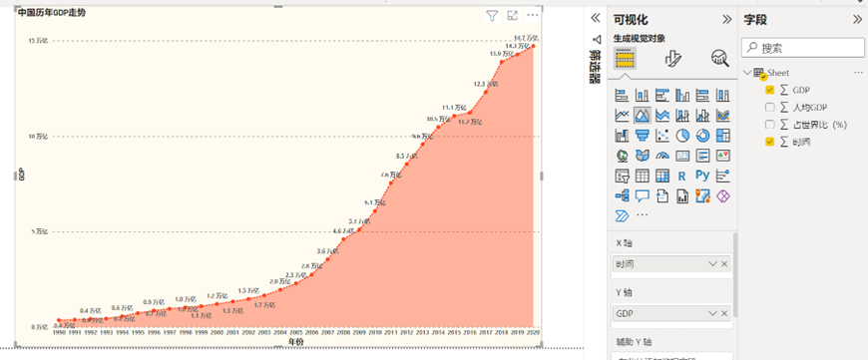Open the Analytics magnifier pane icon
This screenshot has width=868, height=360.
coord(719,58)
